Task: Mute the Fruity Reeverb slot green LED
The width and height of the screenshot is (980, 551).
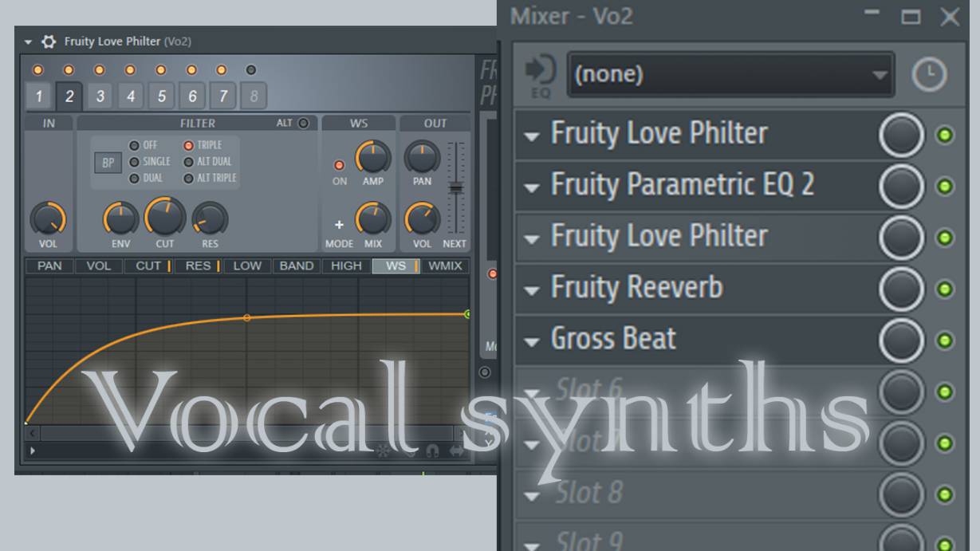Action: pyautogui.click(x=945, y=289)
